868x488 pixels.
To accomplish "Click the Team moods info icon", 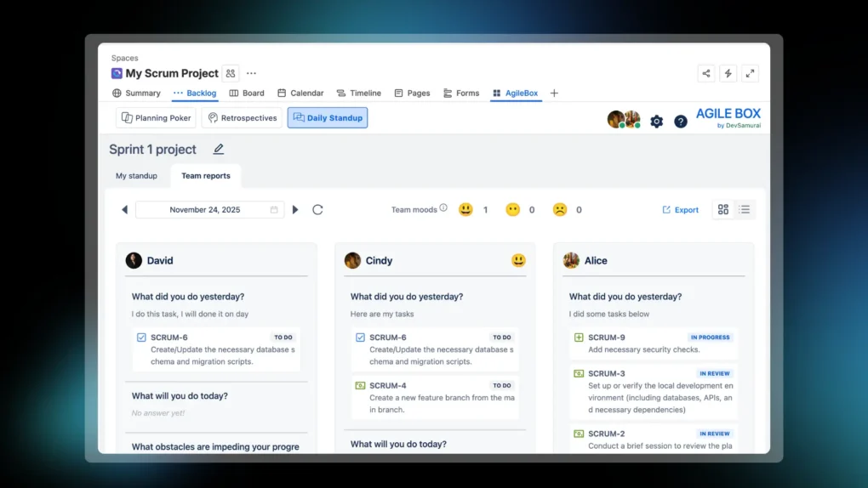I will coord(443,208).
